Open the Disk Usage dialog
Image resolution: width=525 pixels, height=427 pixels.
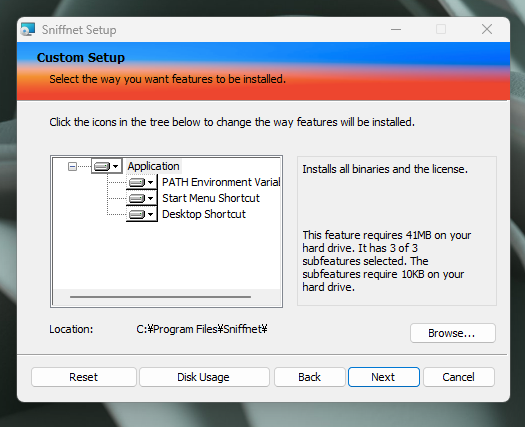204,377
